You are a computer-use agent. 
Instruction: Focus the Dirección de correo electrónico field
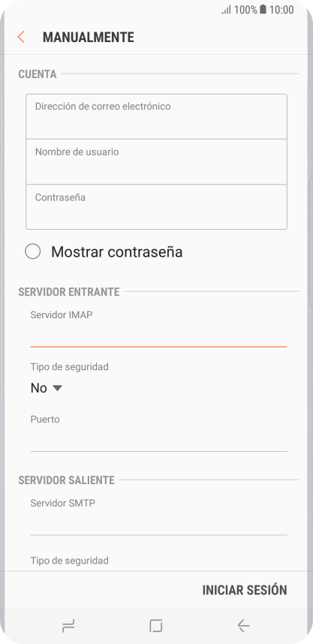point(156,116)
